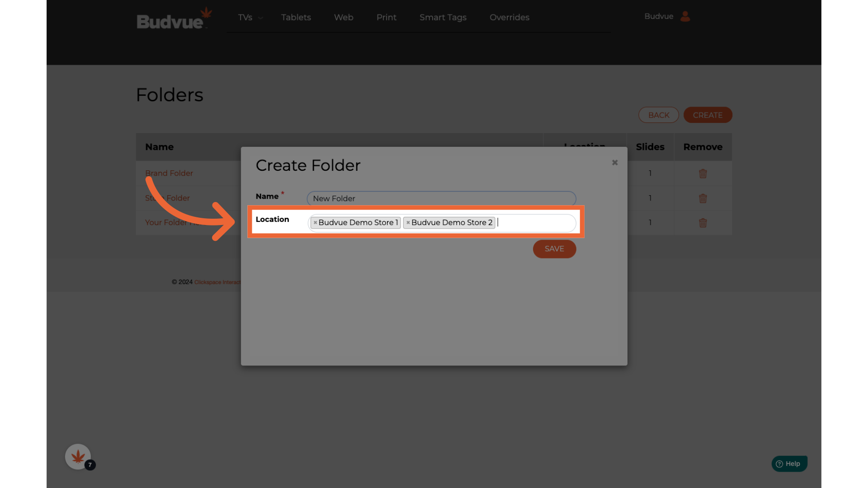Open the user profile icon
Image resolution: width=868 pixels, height=488 pixels.
click(685, 16)
